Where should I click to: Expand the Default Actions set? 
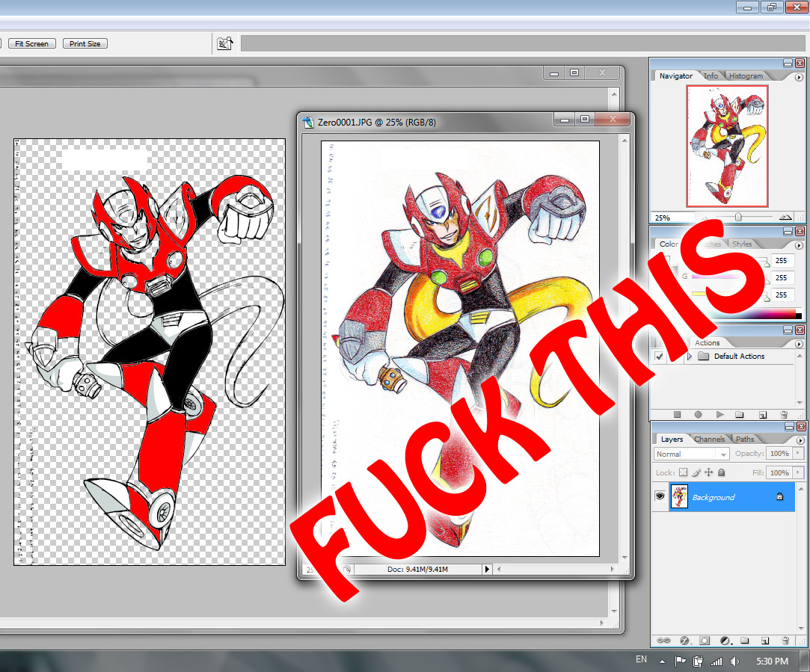(689, 356)
